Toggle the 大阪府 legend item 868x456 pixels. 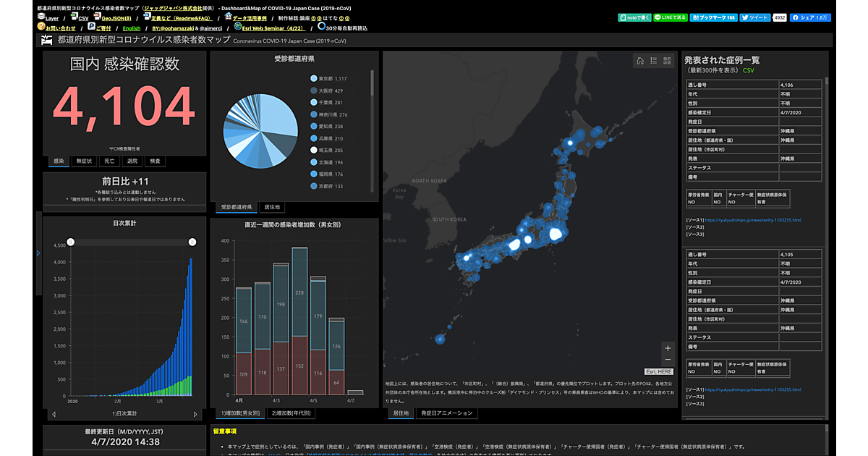(x=330, y=90)
